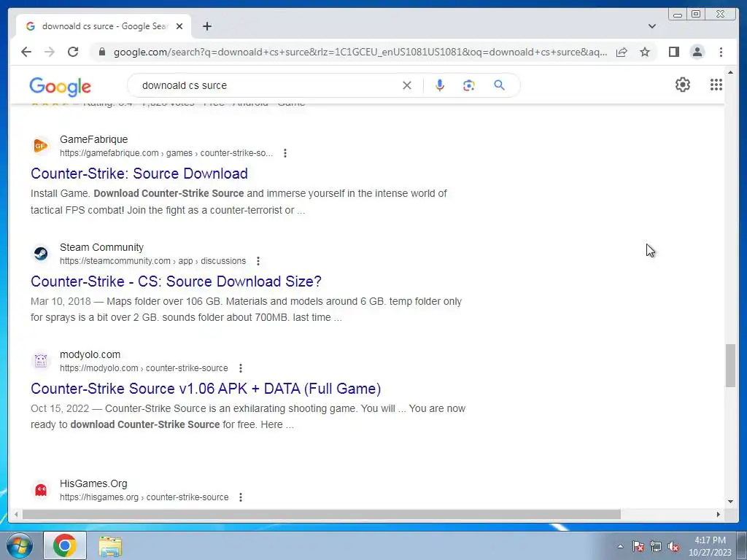Select the 'downoald cs surce - Google Search' tab
This screenshot has width=747, height=560.
coord(104,26)
